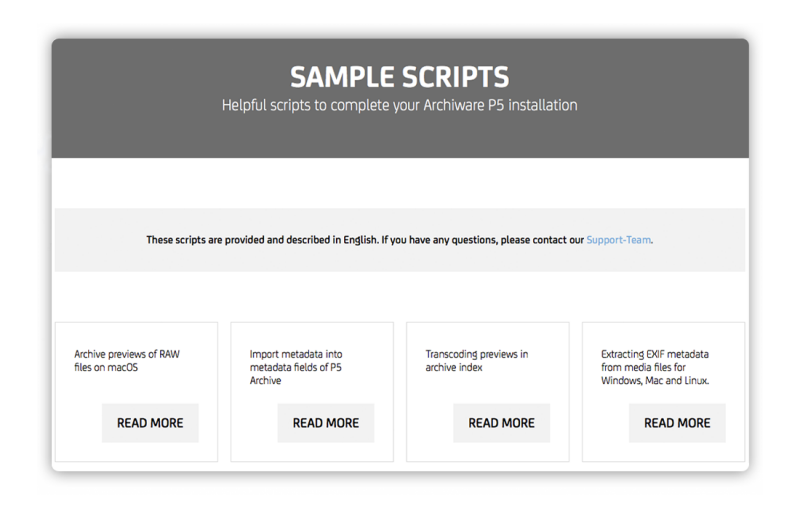Open READ MORE for EXIF metadata script
Screen dimensions: 800x520
(677, 423)
